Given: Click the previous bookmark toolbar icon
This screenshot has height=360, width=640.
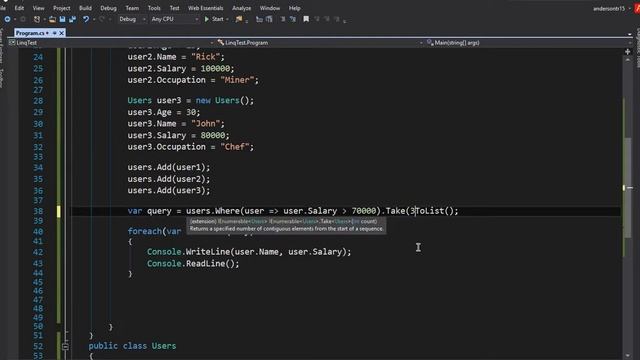Looking at the screenshot, I should (317, 19).
